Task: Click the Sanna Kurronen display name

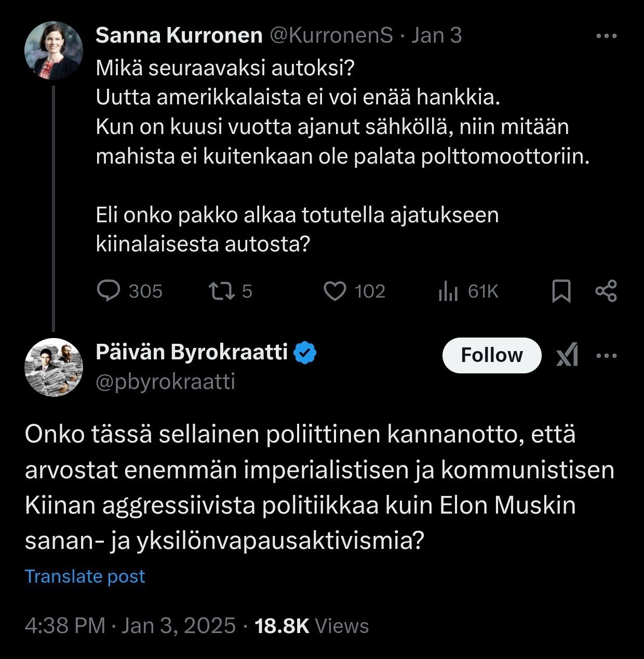Action: 179,35
